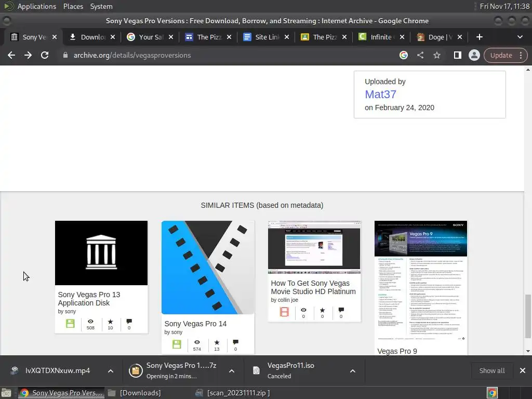Open the System menu

[x=101, y=6]
